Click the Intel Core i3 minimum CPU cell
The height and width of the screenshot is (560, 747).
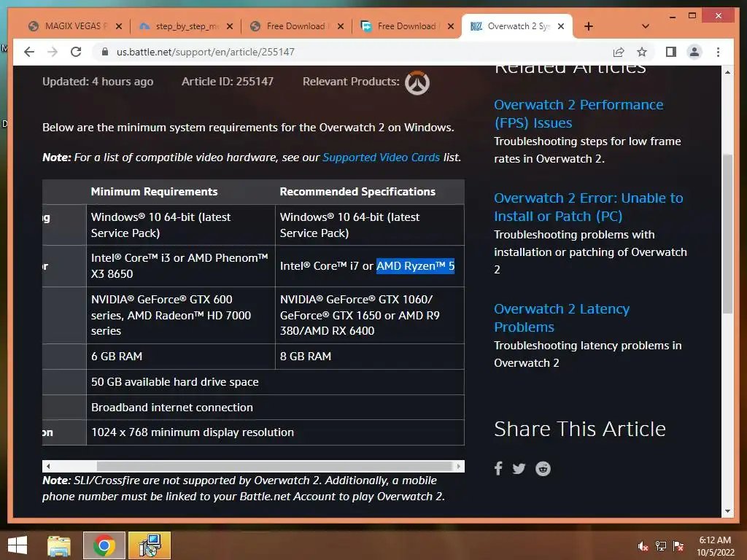pos(181,265)
